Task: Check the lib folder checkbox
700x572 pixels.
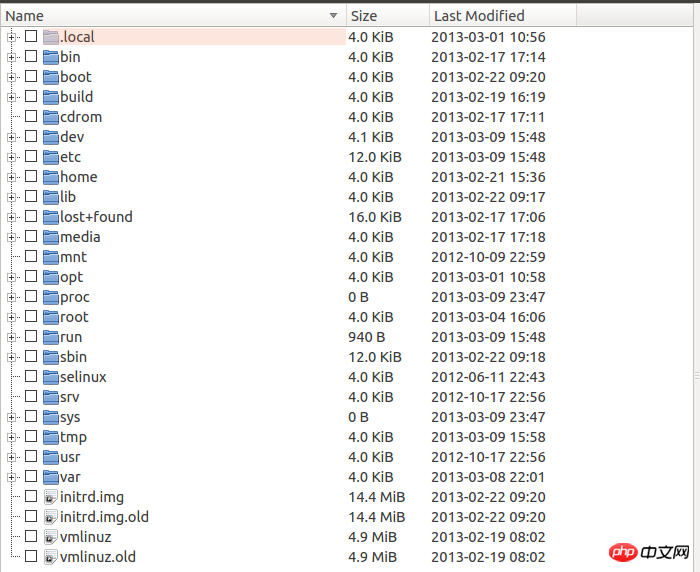Action: coord(31,196)
